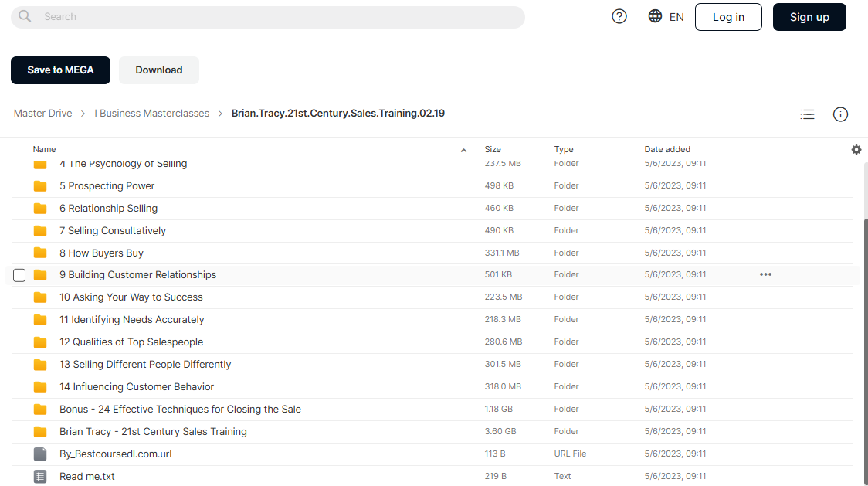868x486 pixels.
Task: Click folder icon of Brian Tracy - 21st Century Sales Training
Action: 40,432
